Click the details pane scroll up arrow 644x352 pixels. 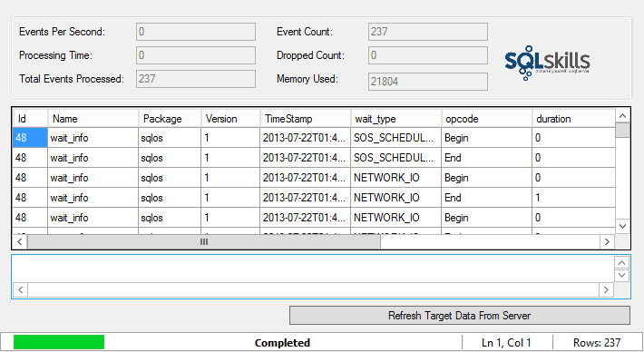click(622, 262)
